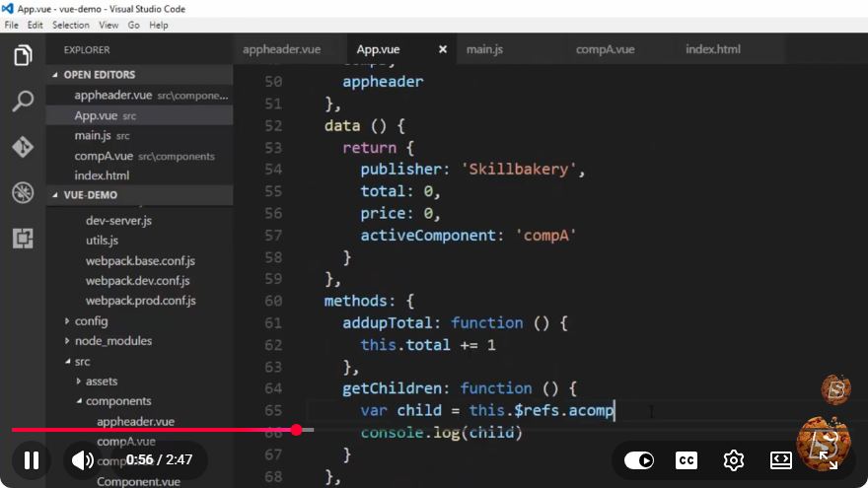The height and width of the screenshot is (488, 868).
Task: Open the Explorer files icon in activity bar
Action: pyautogui.click(x=23, y=55)
